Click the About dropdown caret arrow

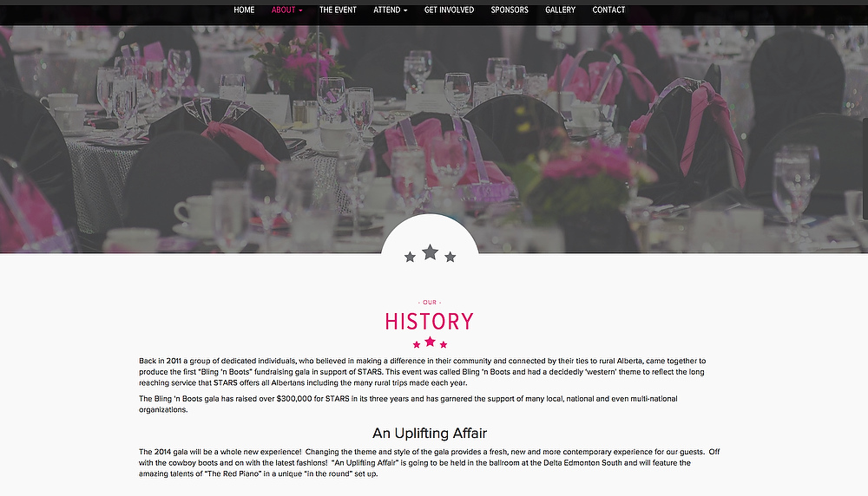[300, 10]
